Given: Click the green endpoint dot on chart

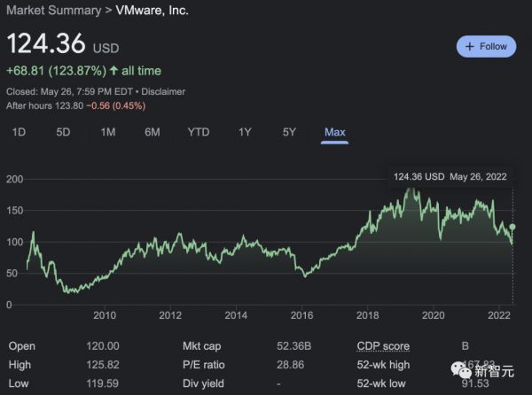Looking at the screenshot, I should coord(512,228).
